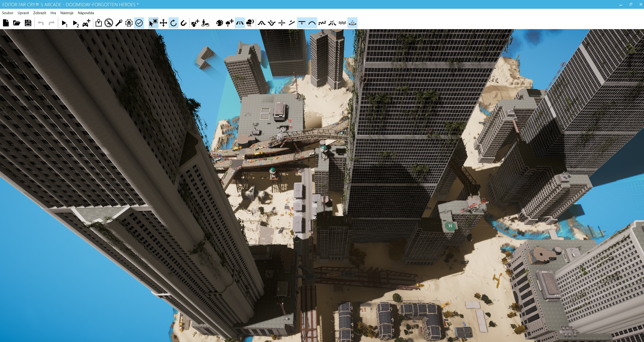Open the Nástroje menu
The height and width of the screenshot is (342, 644).
click(x=67, y=13)
